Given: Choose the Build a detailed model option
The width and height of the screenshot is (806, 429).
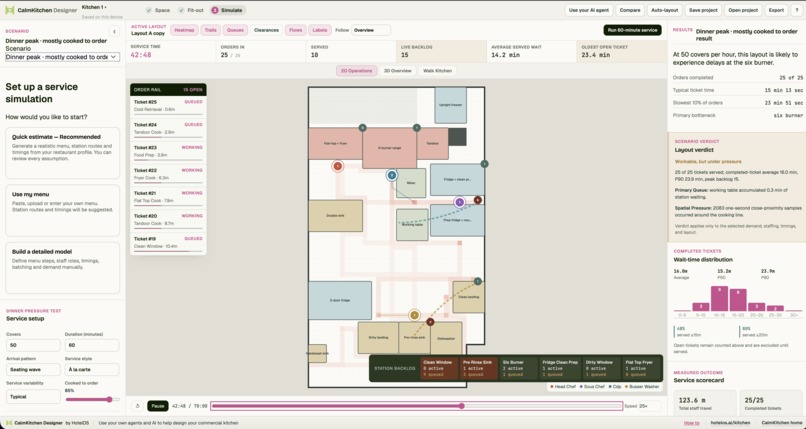Looking at the screenshot, I should click(x=63, y=268).
